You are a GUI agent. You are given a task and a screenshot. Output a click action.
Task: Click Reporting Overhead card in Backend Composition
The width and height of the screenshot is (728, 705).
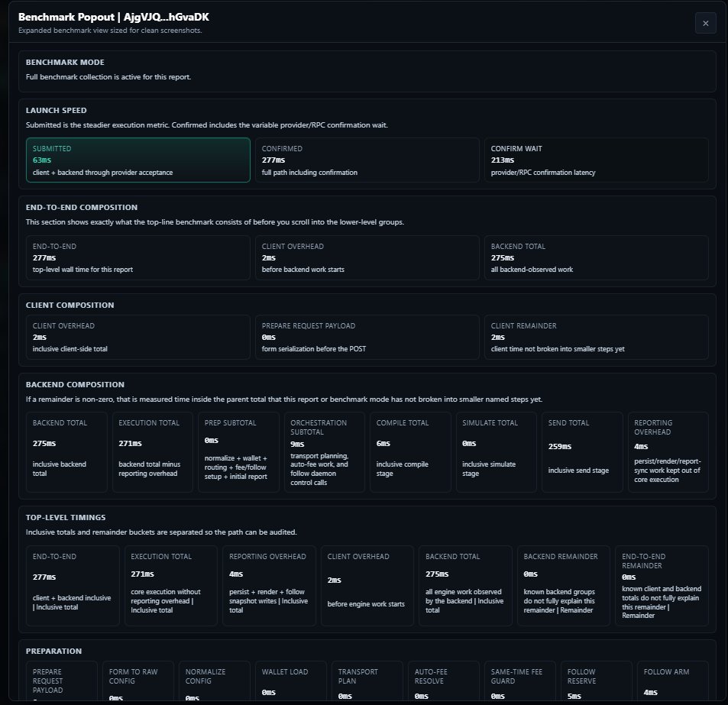(x=668, y=452)
